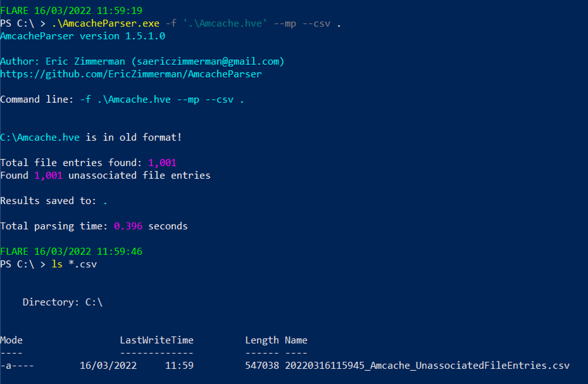This screenshot has width=588, height=384.
Task: Click the 'Directory: C:\' output line
Action: [63, 302]
